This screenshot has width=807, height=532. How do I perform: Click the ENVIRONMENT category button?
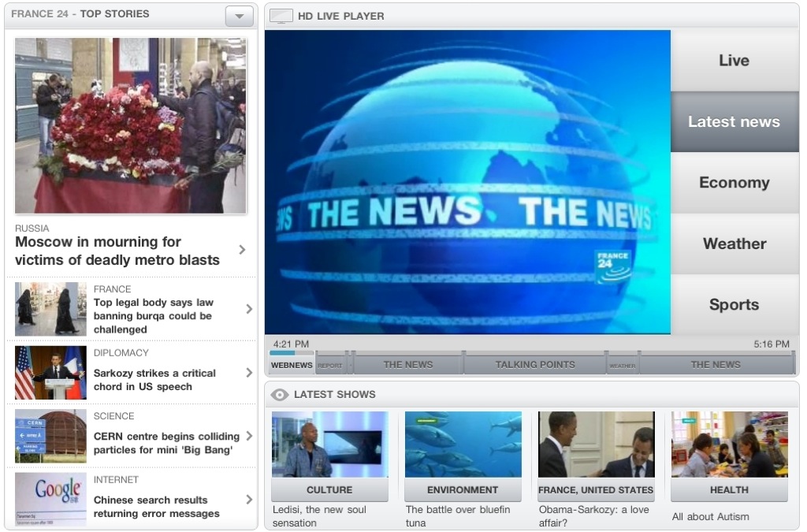463,489
